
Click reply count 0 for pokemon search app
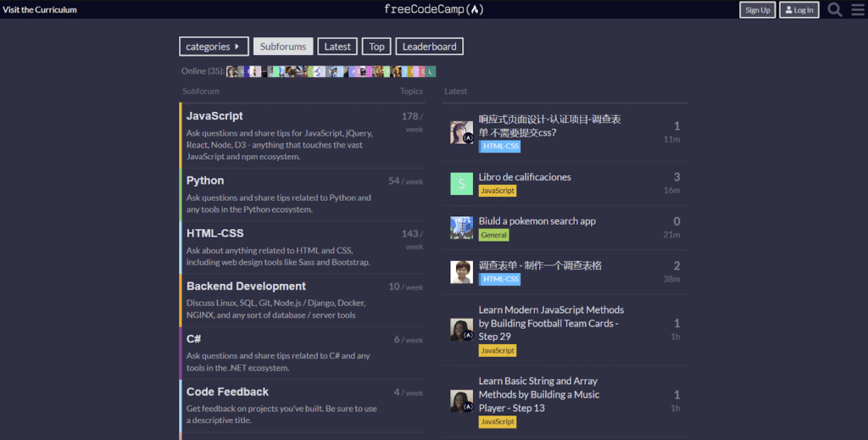point(676,221)
